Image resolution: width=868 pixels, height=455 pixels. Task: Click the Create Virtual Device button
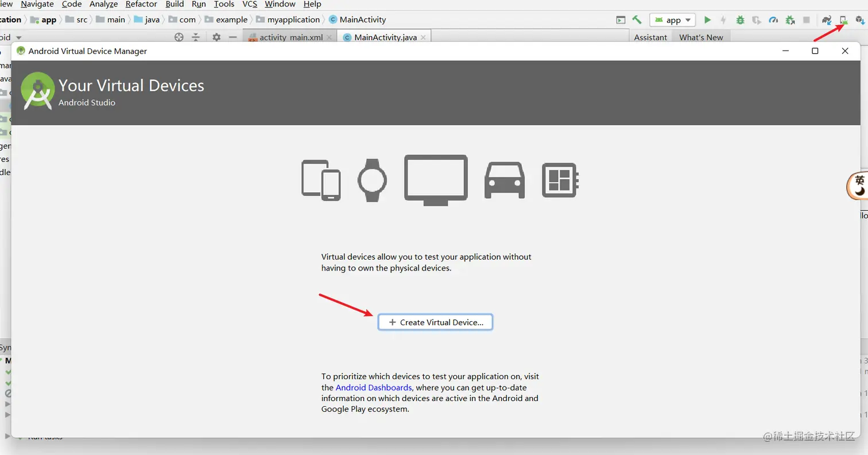(435, 322)
